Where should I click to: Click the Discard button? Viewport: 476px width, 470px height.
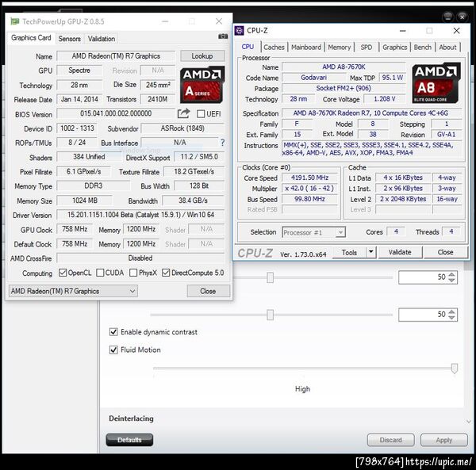[390, 440]
